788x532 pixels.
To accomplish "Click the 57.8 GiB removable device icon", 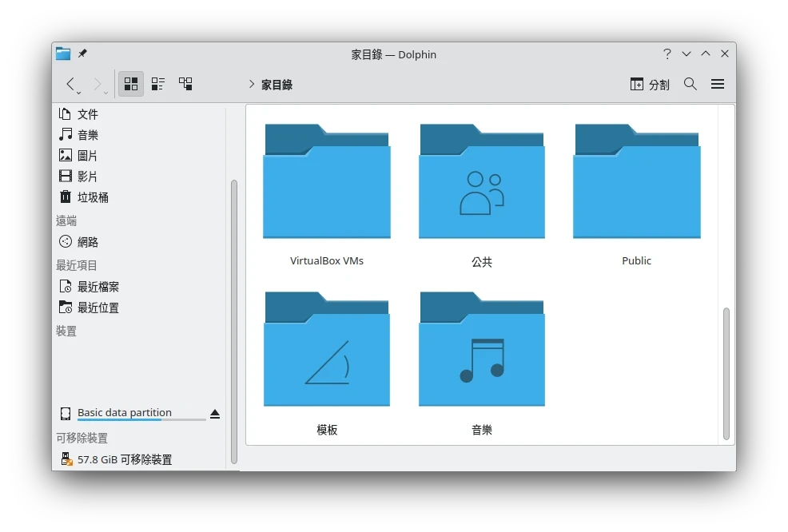I will pos(66,459).
